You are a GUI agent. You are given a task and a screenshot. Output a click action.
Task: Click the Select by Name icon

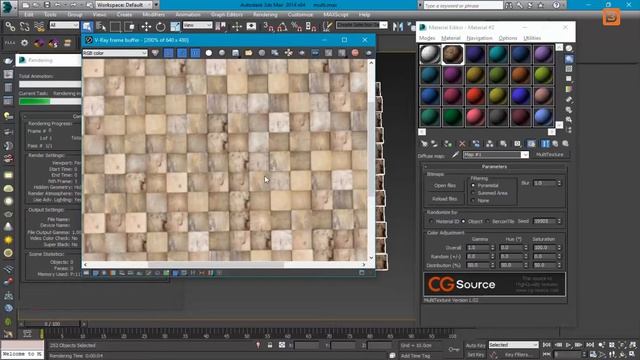(101, 27)
